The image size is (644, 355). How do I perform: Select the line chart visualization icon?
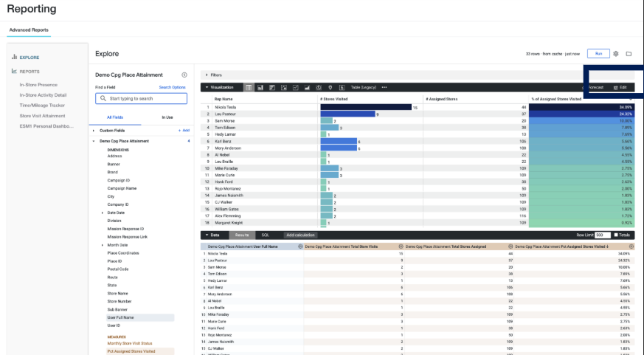295,88
